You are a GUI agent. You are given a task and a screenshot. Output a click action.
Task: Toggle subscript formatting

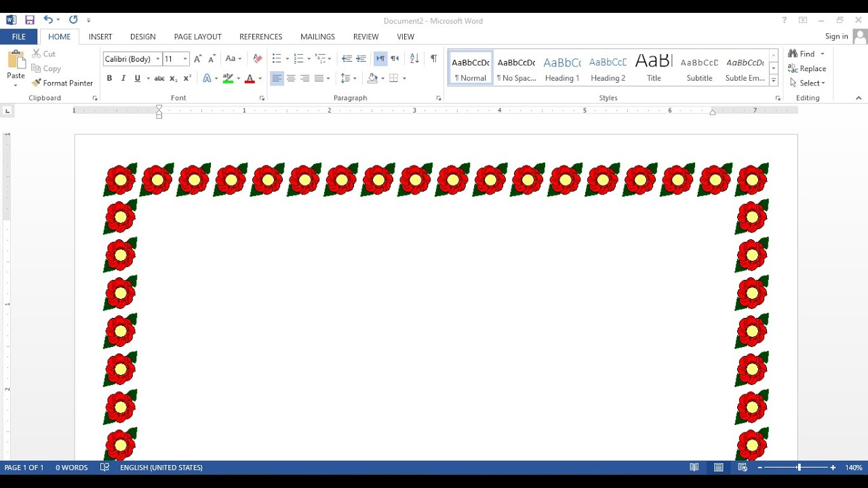pyautogui.click(x=174, y=79)
